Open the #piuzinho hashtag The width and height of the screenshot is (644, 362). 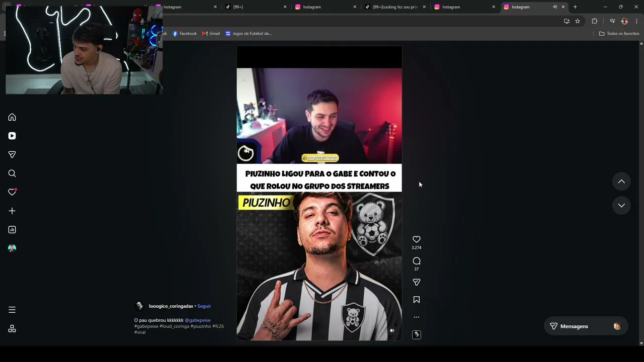[201, 326]
